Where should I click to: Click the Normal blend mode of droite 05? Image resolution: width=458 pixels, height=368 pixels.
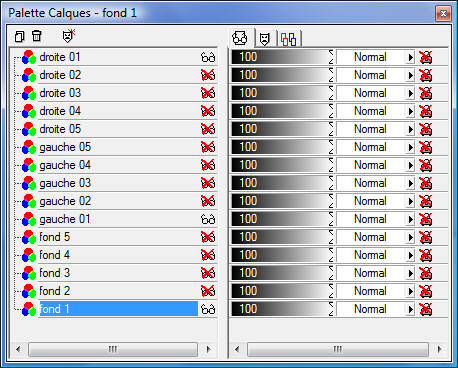[370, 129]
